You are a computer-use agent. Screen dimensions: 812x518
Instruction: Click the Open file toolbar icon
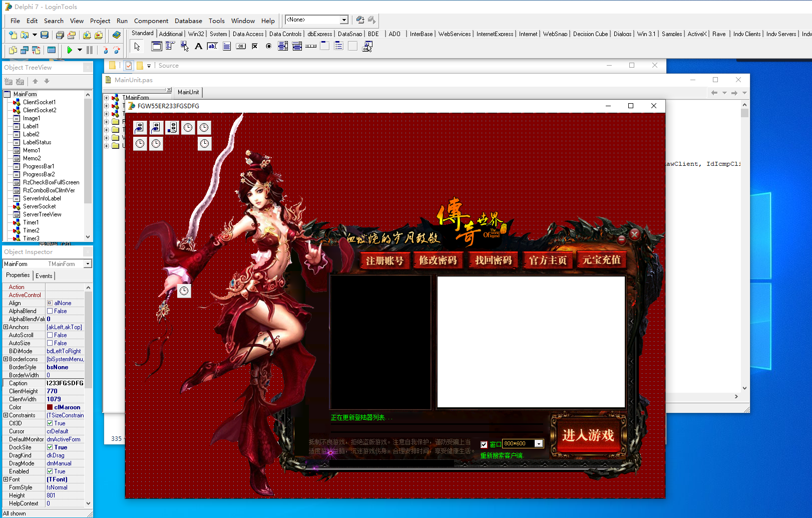pos(24,35)
